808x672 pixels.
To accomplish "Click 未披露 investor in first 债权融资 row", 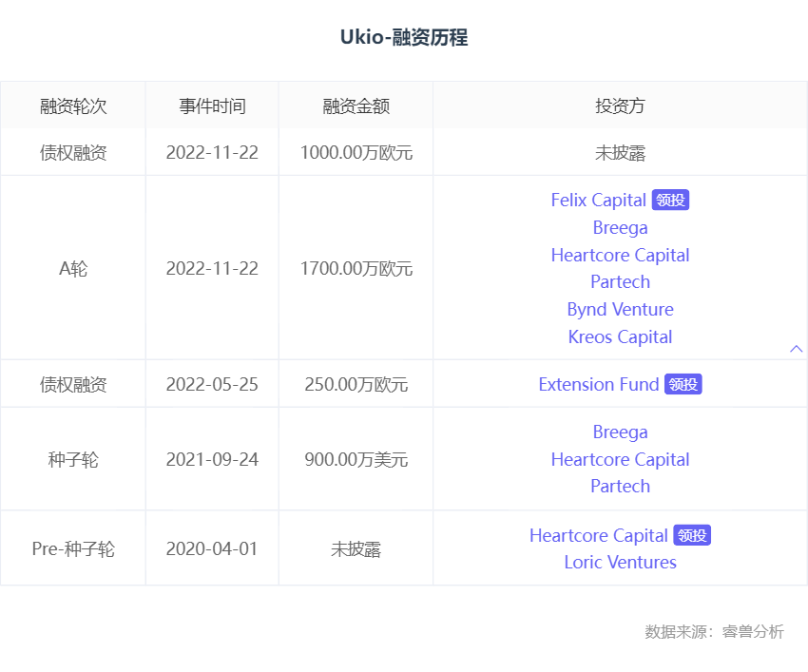I will (x=620, y=152).
